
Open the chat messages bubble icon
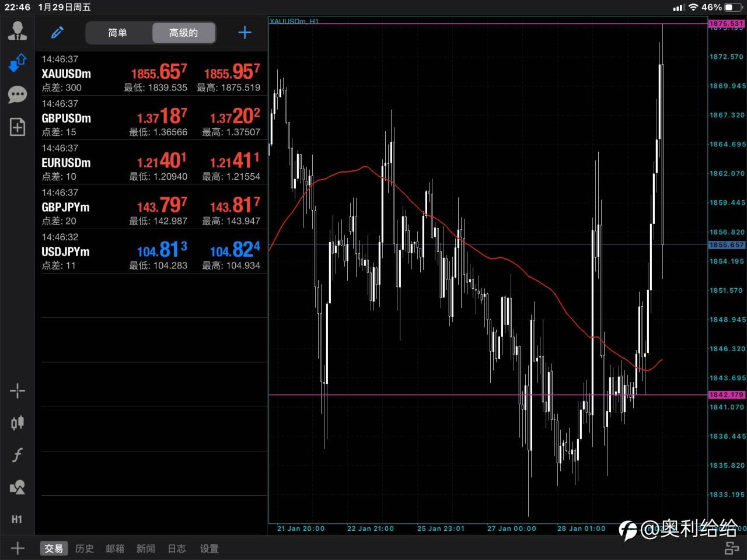tap(18, 94)
